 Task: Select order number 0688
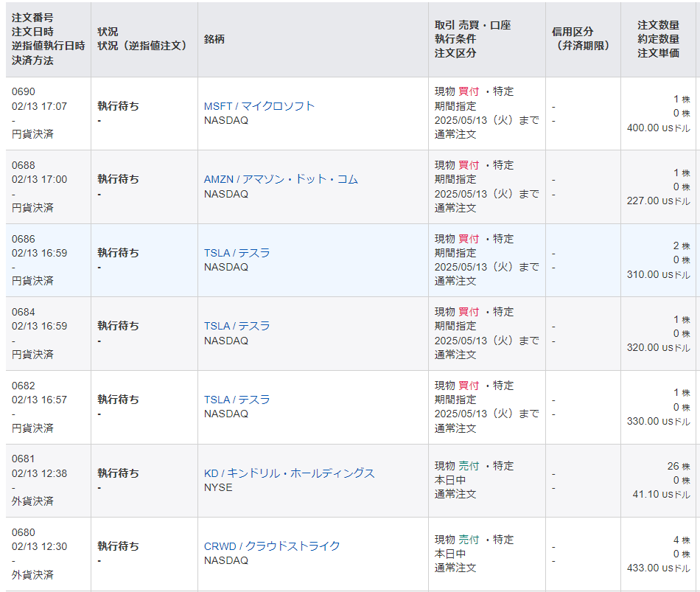24,165
